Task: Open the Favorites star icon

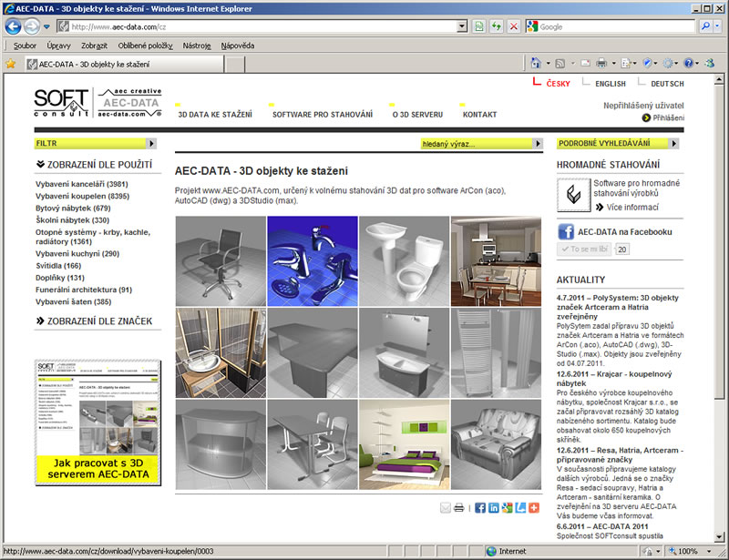Action: click(11, 64)
